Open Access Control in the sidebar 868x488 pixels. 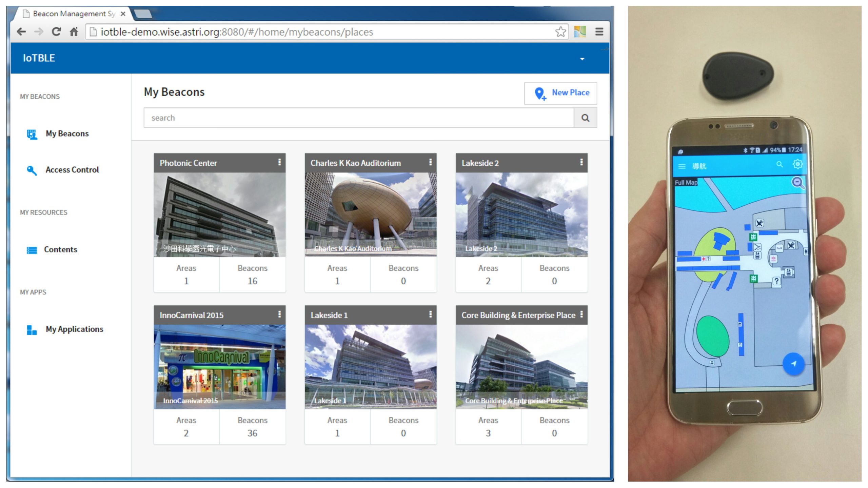63,170
